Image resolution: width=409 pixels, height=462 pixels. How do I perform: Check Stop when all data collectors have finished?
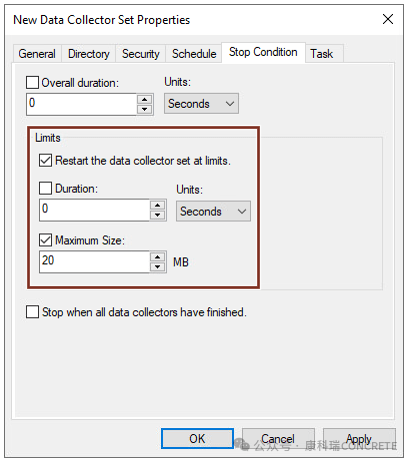[x=32, y=312]
